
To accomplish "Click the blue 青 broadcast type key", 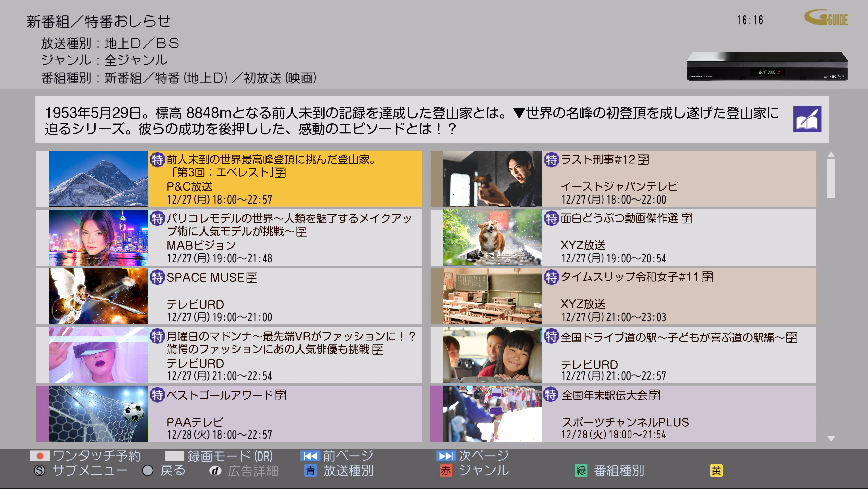I will click(310, 471).
